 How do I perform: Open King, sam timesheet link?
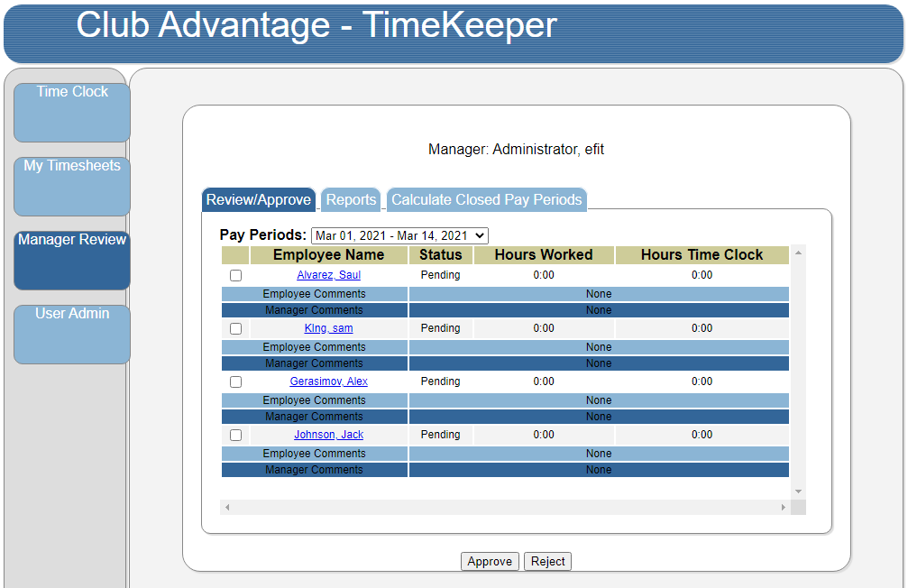328,328
